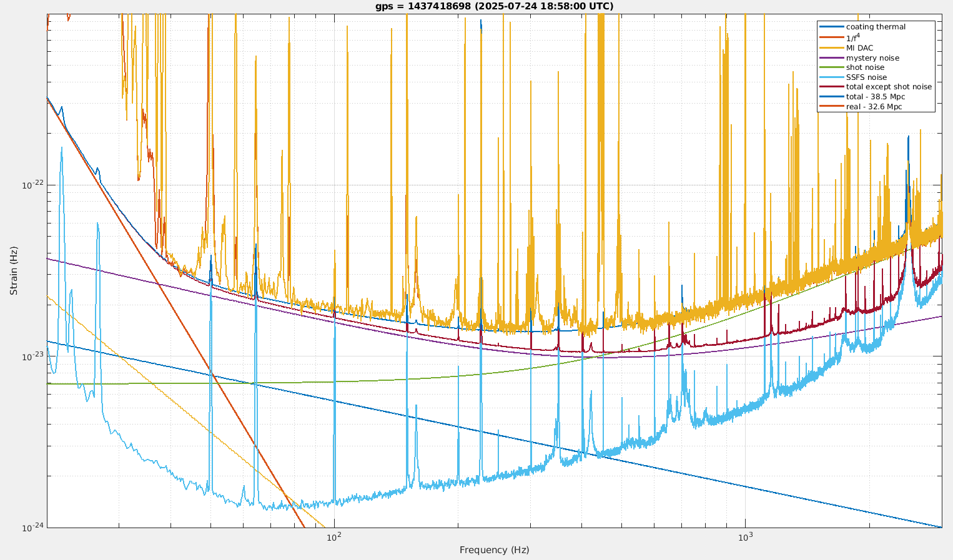This screenshot has width=953, height=560.
Task: Click the 'SSFS noise' legend label
Action: tap(866, 77)
